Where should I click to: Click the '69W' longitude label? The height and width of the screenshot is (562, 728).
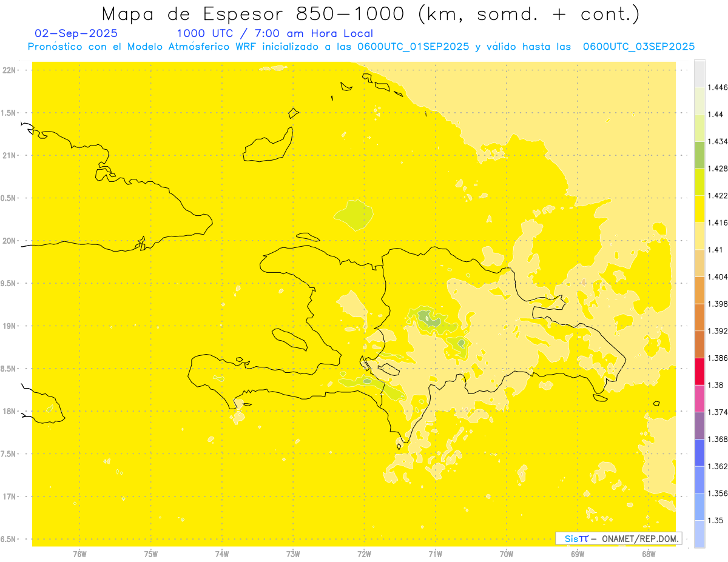click(x=578, y=554)
